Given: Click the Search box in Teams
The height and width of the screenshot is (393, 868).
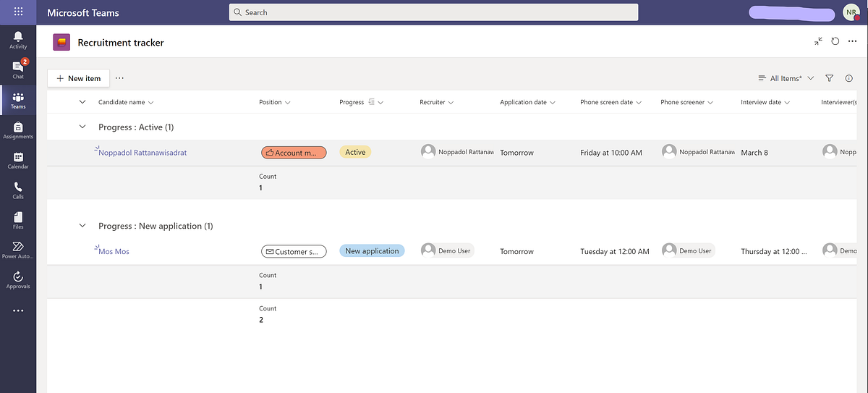Looking at the screenshot, I should point(433,12).
